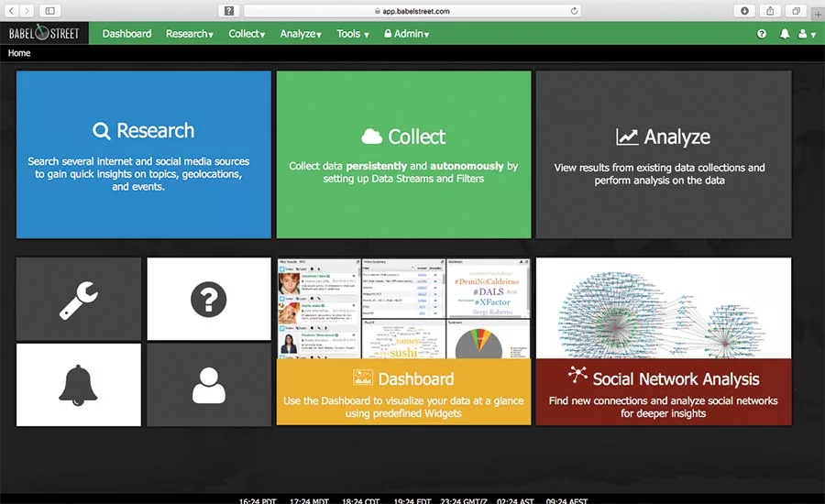The image size is (825, 504).
Task: Reload the page via address bar
Action: [x=574, y=10]
